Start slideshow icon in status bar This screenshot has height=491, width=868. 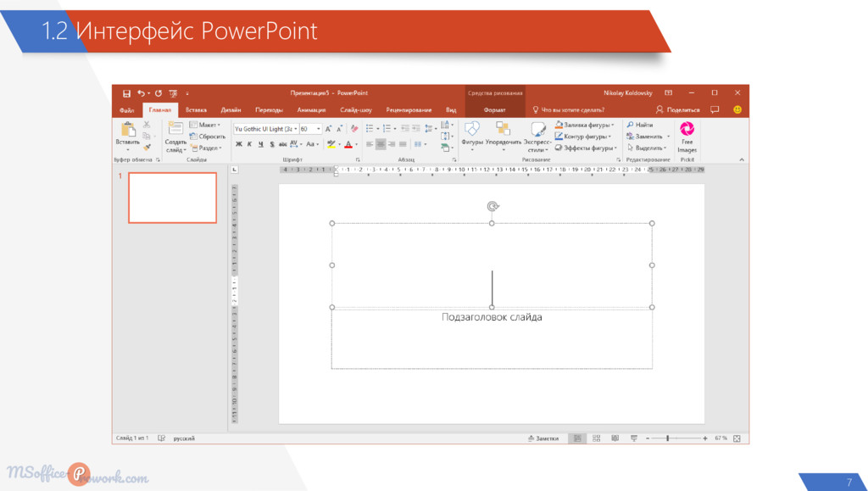tap(634, 438)
